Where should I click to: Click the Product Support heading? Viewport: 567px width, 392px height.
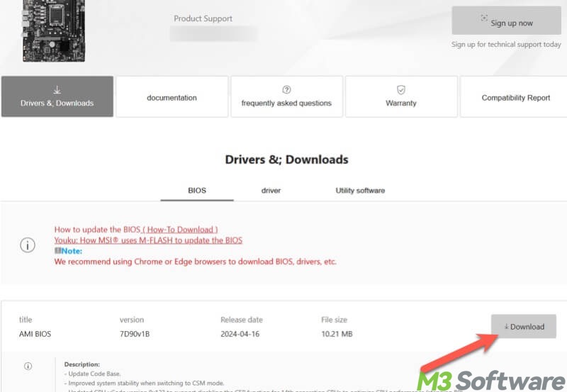click(203, 18)
